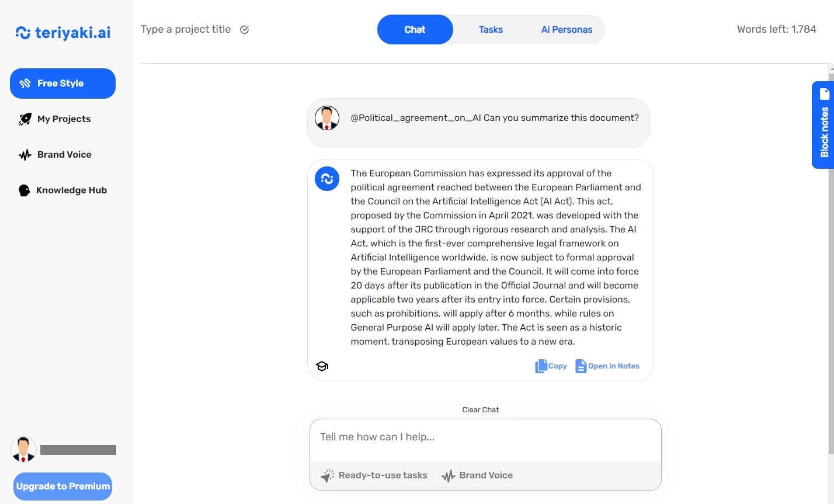Select the Chat tab
The image size is (834, 504).
click(415, 30)
